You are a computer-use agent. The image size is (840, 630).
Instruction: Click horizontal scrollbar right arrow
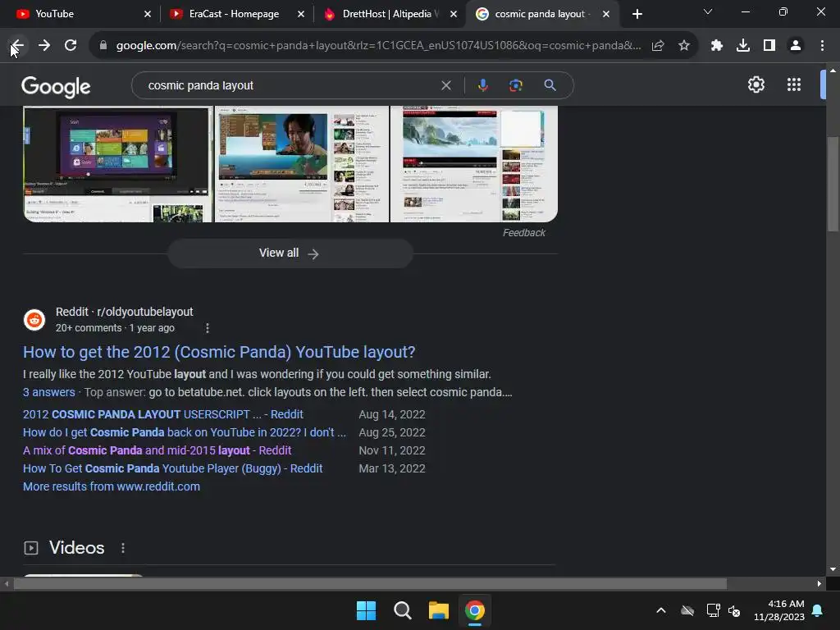click(x=819, y=584)
